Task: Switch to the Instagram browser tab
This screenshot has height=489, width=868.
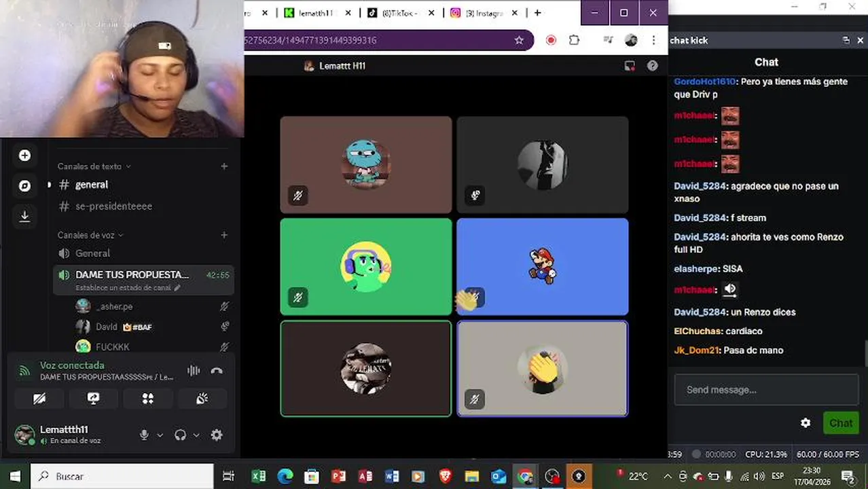Action: coord(484,13)
